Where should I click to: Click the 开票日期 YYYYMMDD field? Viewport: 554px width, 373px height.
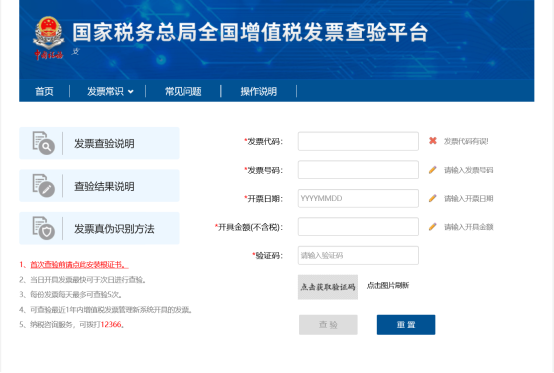click(x=358, y=198)
